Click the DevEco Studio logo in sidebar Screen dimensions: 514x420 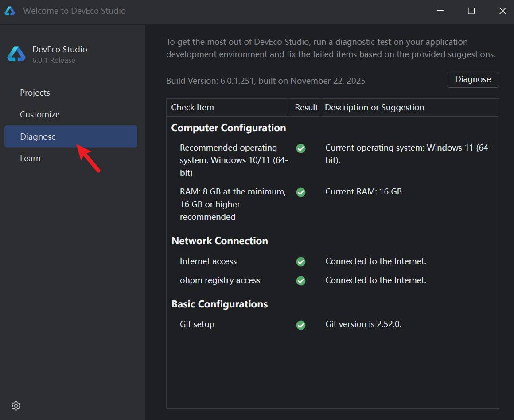point(16,54)
